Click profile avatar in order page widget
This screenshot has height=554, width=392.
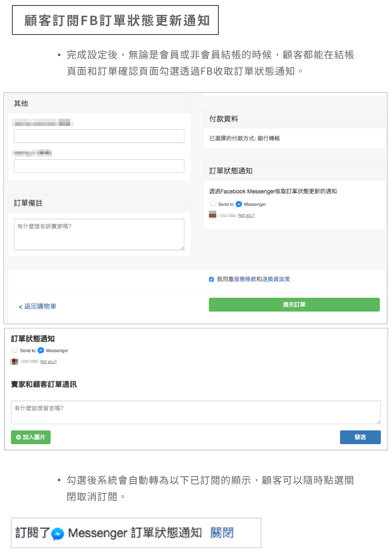click(14, 361)
